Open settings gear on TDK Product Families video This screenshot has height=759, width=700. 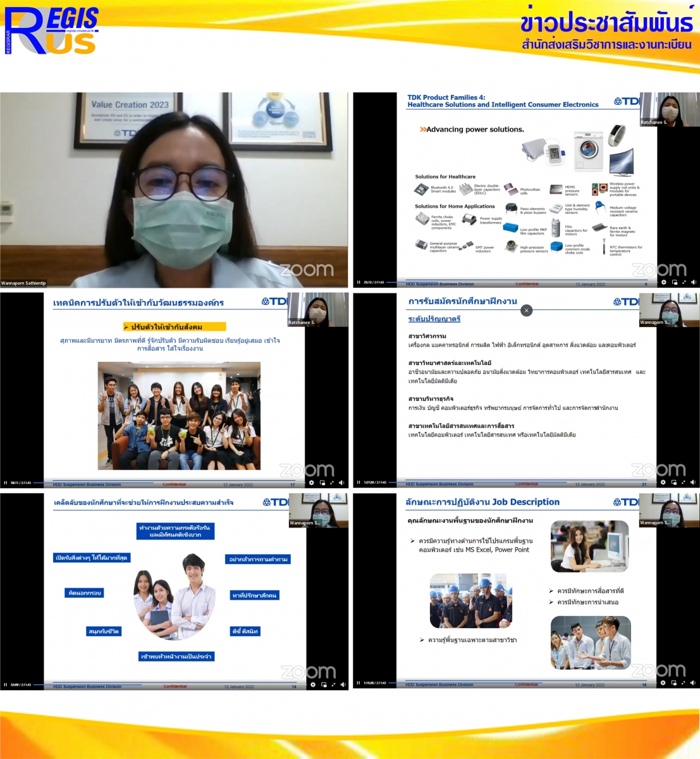click(x=664, y=283)
